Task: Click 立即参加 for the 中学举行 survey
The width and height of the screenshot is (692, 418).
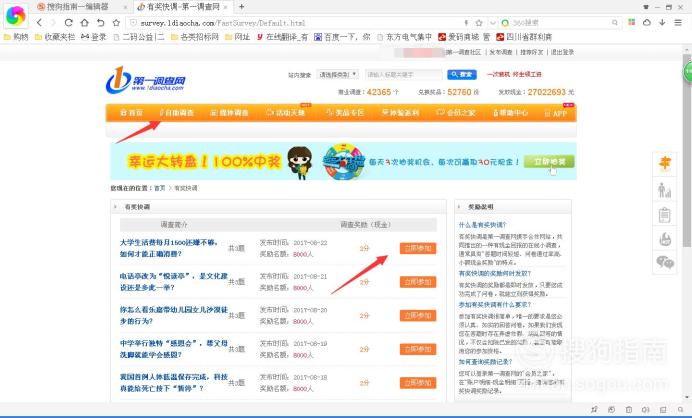Action: (417, 349)
